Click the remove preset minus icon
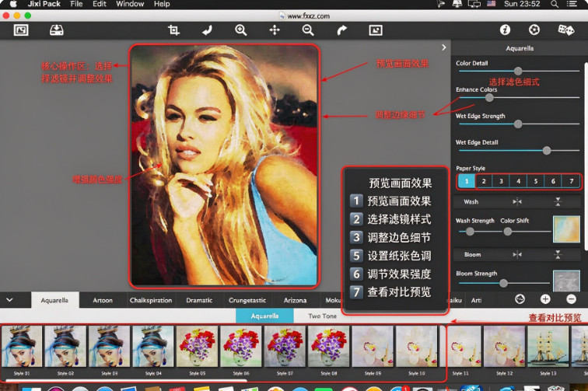Image resolution: width=588 pixels, height=391 pixels. (571, 299)
